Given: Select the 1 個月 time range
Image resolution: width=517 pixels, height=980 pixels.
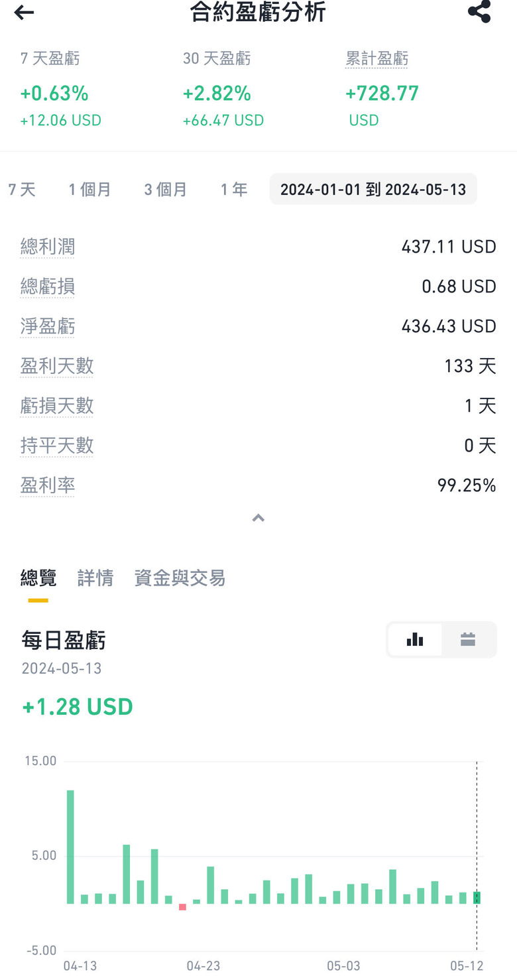Looking at the screenshot, I should tap(90, 190).
